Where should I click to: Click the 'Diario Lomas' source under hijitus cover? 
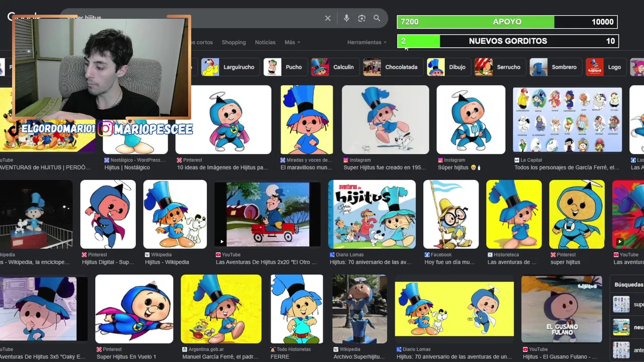click(350, 254)
